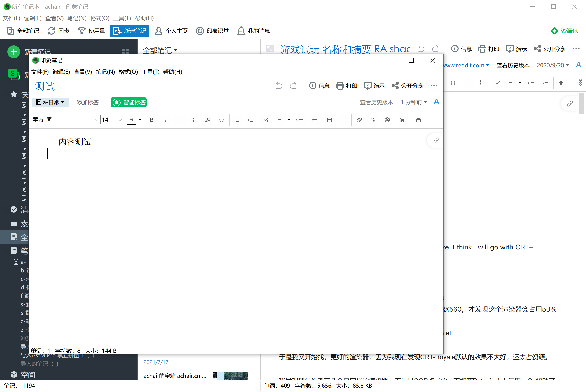Open 工具(T) menu in the 测试 note window
This screenshot has width=586, height=392.
(x=151, y=72)
